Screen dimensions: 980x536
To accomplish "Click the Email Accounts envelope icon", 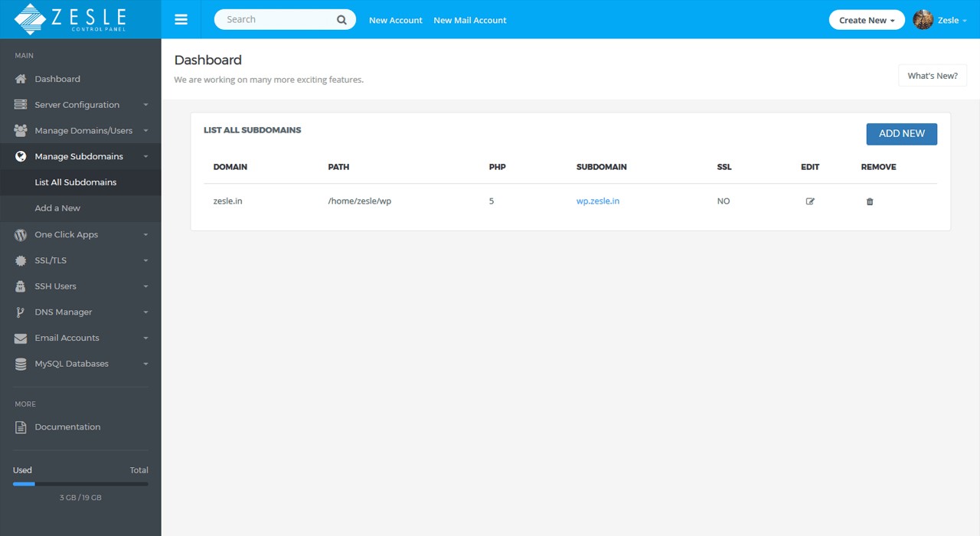I will 19,338.
